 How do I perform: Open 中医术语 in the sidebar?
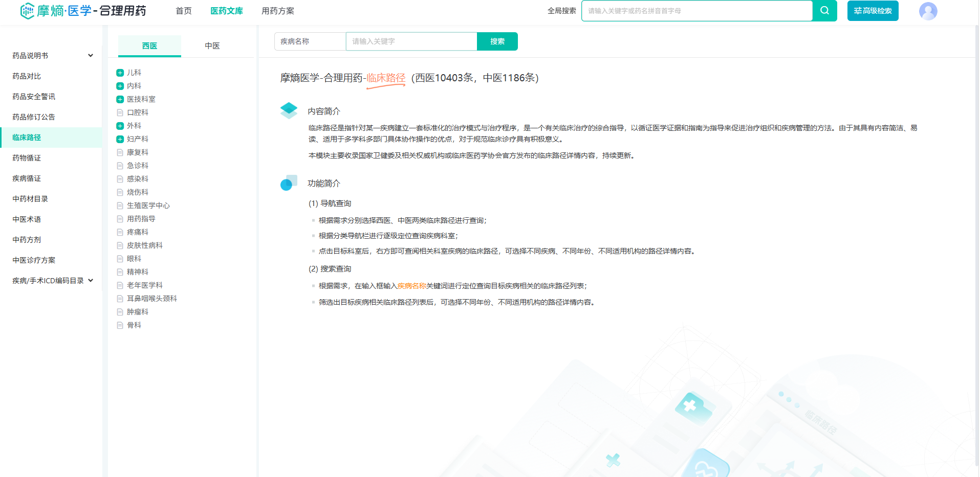pyautogui.click(x=27, y=219)
